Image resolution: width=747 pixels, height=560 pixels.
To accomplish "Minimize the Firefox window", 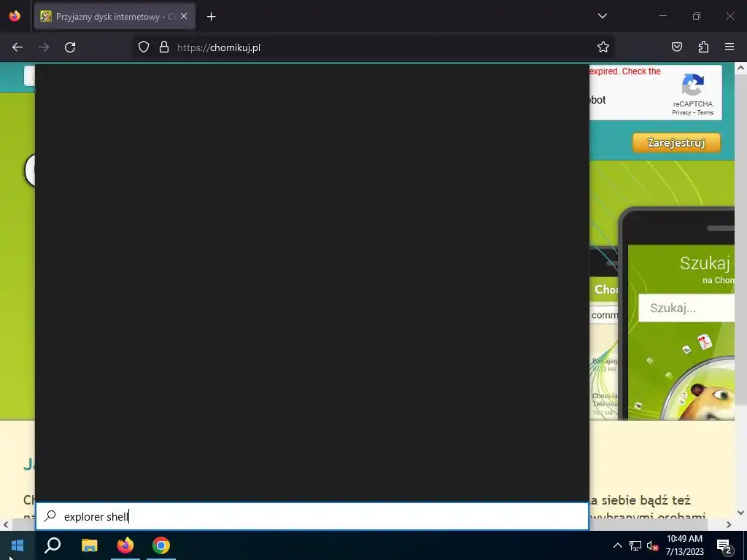I will (662, 16).
